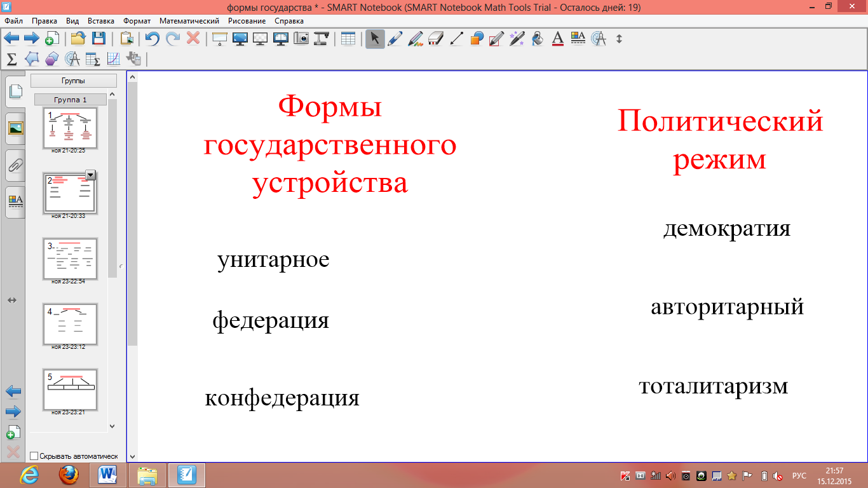Undo the last action

pyautogui.click(x=153, y=38)
